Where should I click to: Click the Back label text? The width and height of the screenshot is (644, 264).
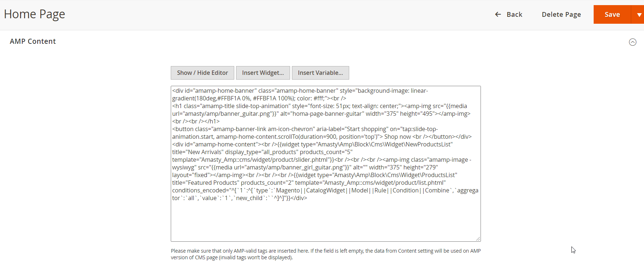click(514, 14)
